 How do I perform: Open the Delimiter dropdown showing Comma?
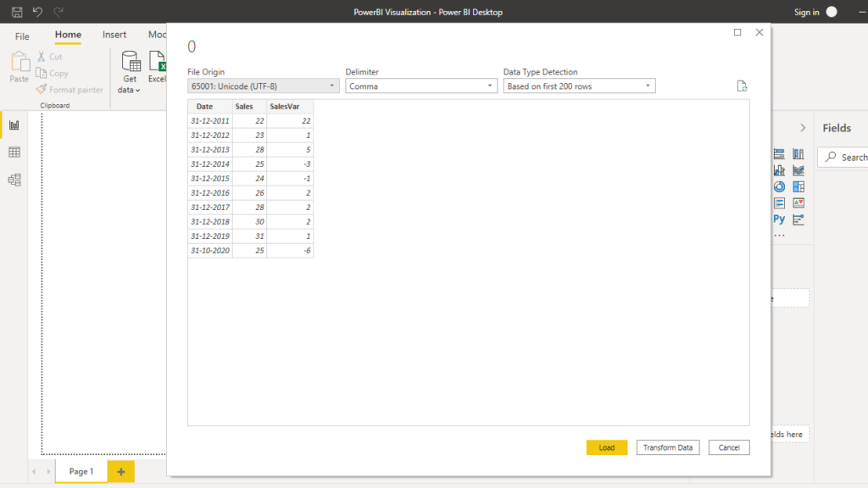pos(421,86)
